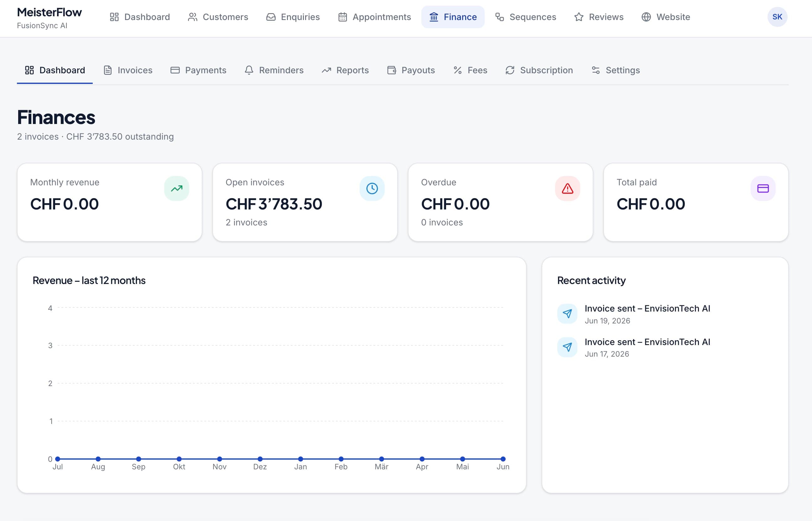Image resolution: width=812 pixels, height=521 pixels.
Task: Click the Monthly revenue CHF 0.00 amount
Action: (x=64, y=204)
